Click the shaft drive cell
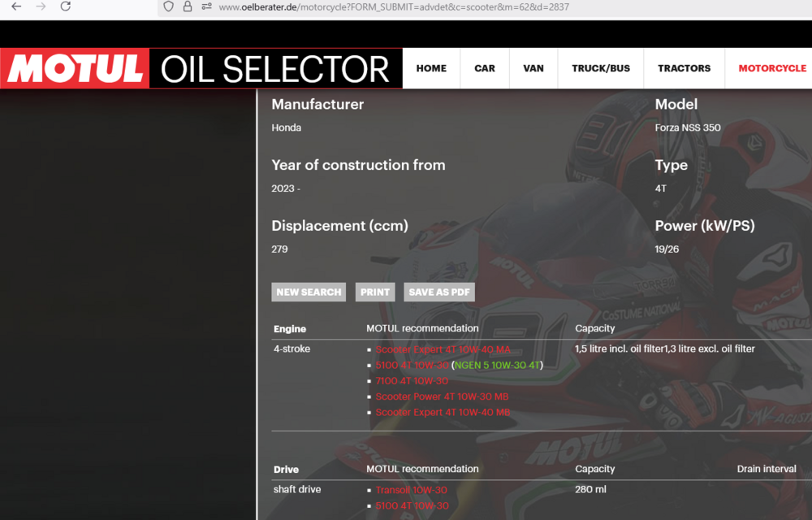812x520 pixels. click(x=297, y=489)
